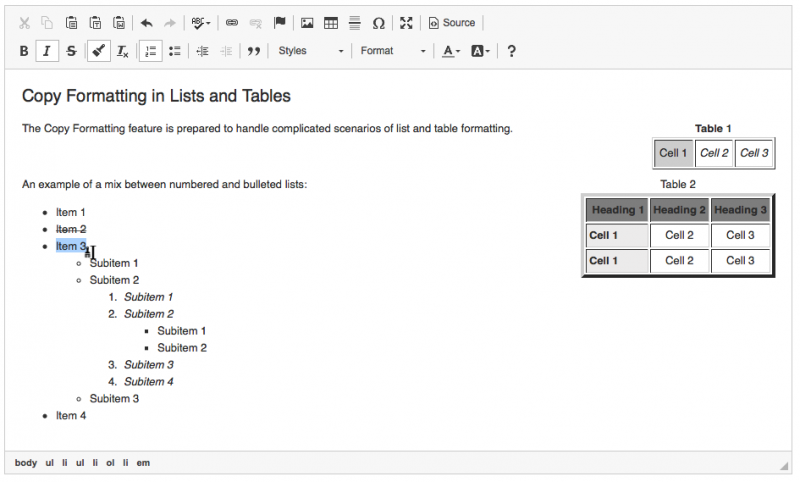Open the Styles dropdown
The width and height of the screenshot is (800, 482).
click(310, 51)
